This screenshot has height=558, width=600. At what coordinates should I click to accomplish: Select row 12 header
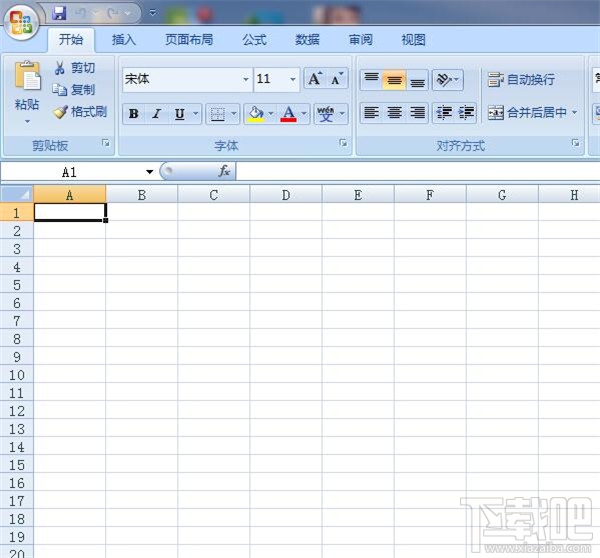(x=17, y=411)
